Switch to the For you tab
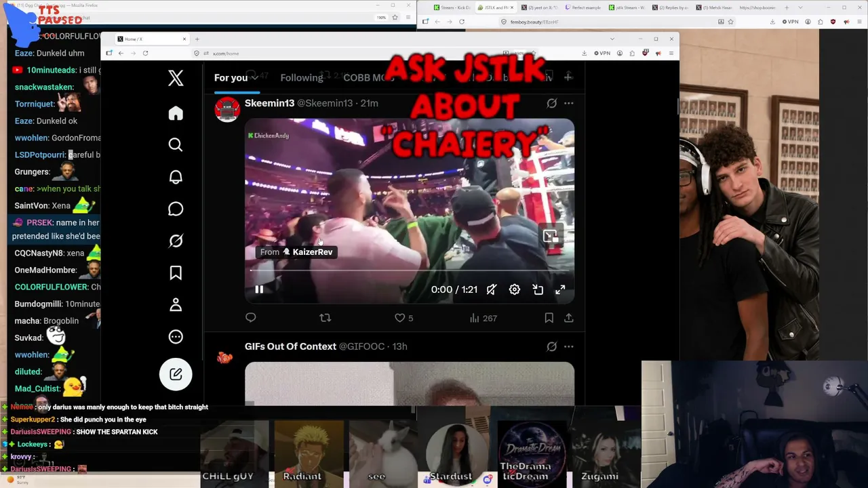Image resolution: width=868 pixels, height=488 pixels. coord(231,77)
